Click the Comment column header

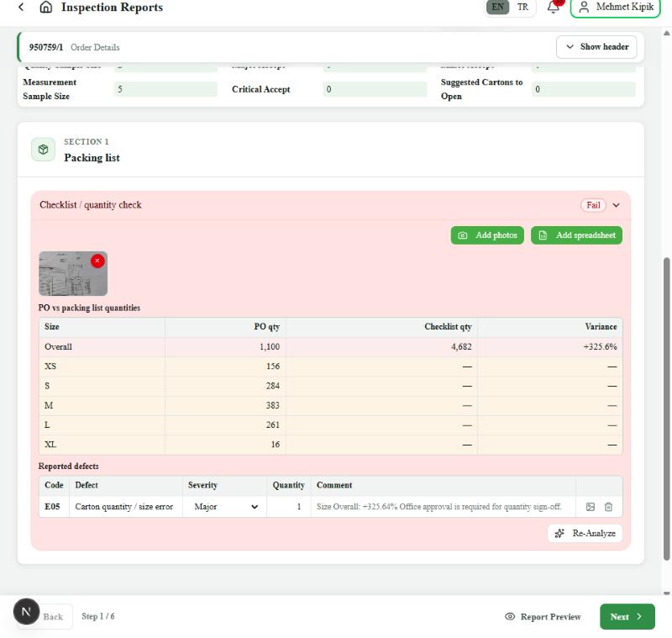334,485
